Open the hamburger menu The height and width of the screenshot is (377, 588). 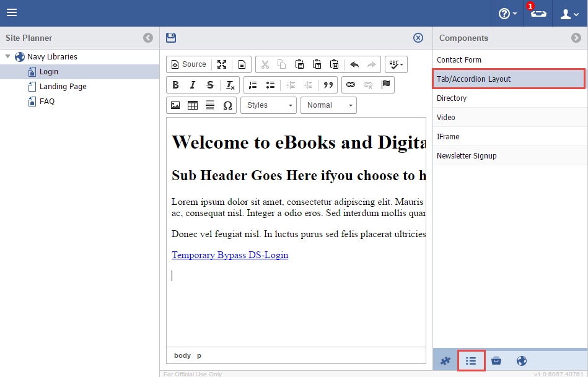point(12,13)
